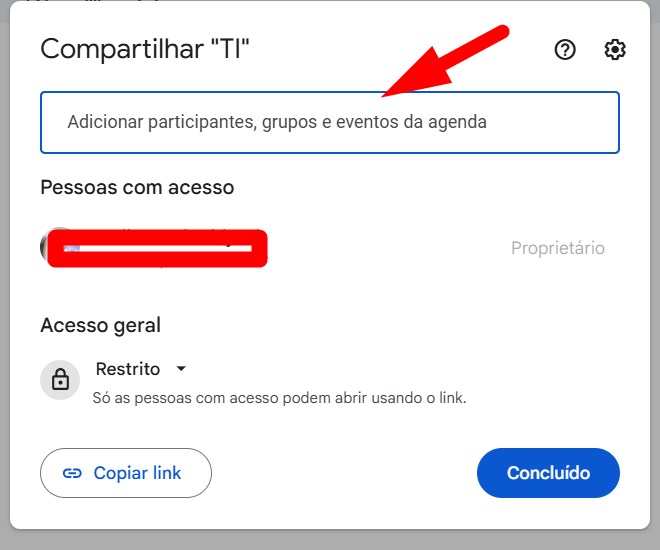Focus the Adicionar participantes input field

point(330,123)
